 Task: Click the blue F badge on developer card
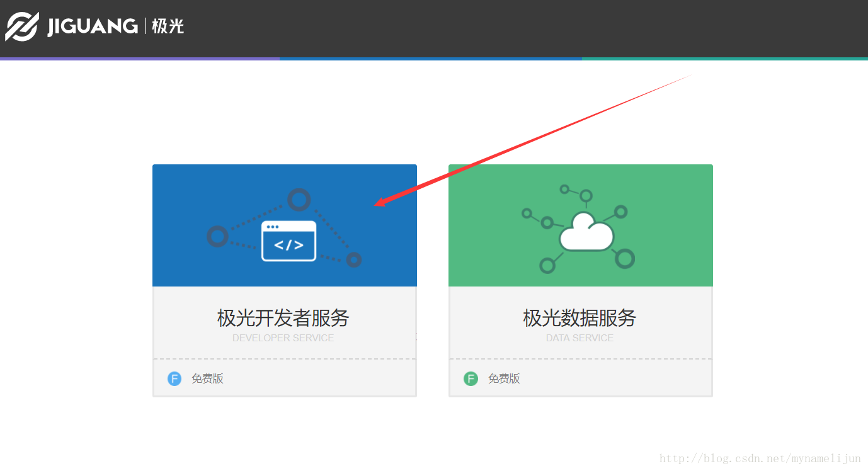pyautogui.click(x=174, y=378)
